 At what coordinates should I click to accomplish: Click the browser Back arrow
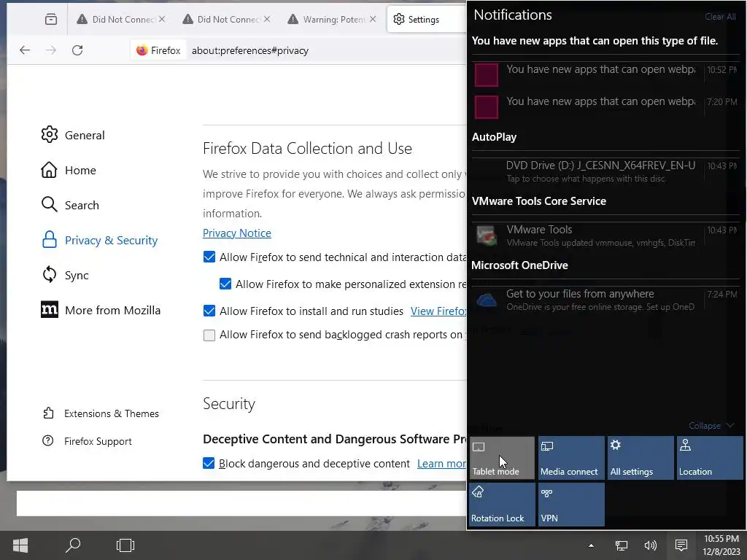click(x=25, y=50)
